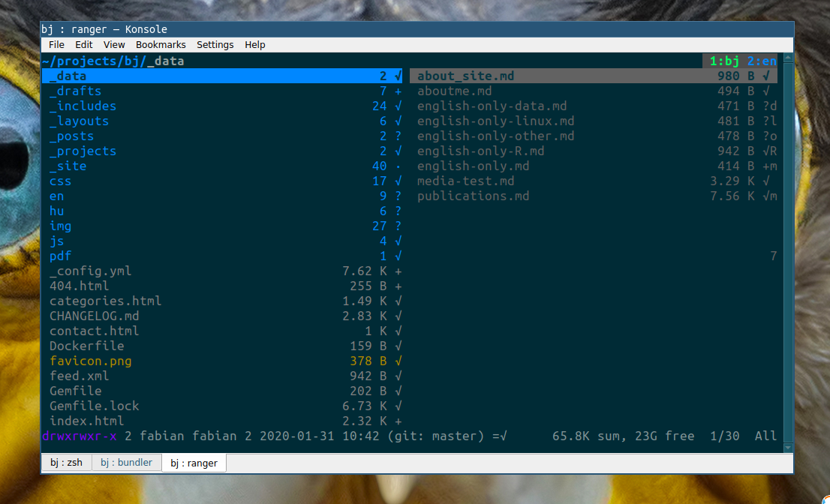The image size is (830, 504).
Task: Open the Settings menu
Action: click(215, 44)
